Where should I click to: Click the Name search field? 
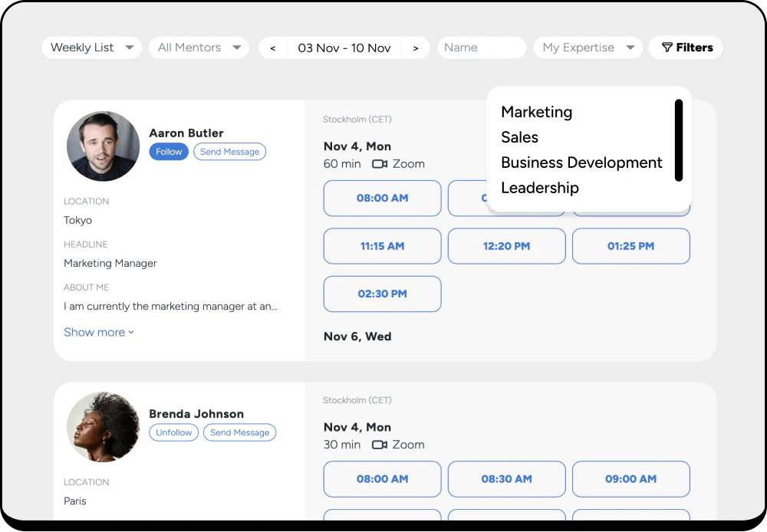tap(482, 48)
